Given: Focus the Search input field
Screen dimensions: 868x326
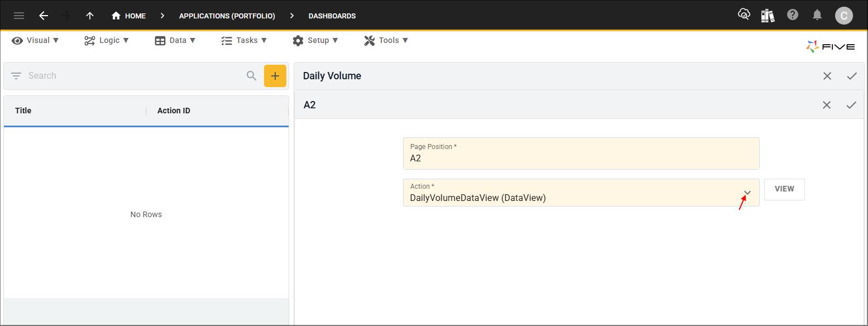Looking at the screenshot, I should click(x=134, y=76).
